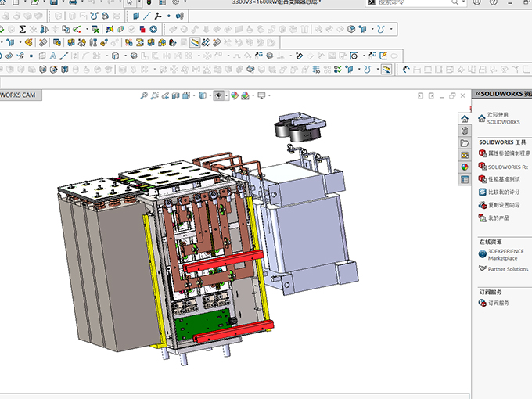Image resolution: width=532 pixels, height=399 pixels.
Task: Click Partner Solutions link
Action: tap(508, 269)
